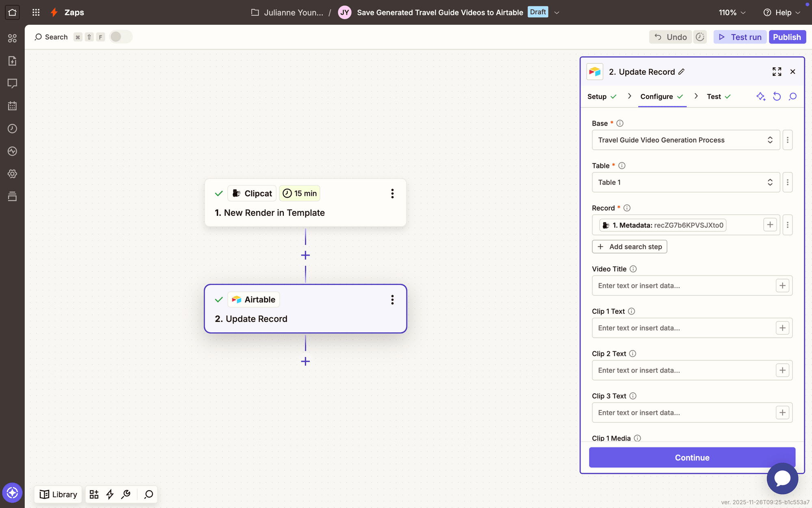Open the settings gear in the left sidebar
Viewport: 812px width, 508px height.
[x=12, y=174]
